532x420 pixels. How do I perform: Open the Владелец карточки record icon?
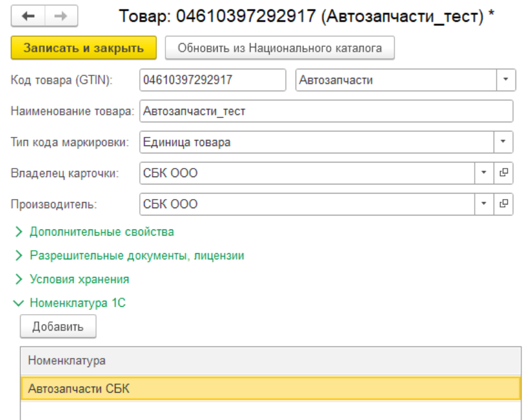(503, 173)
